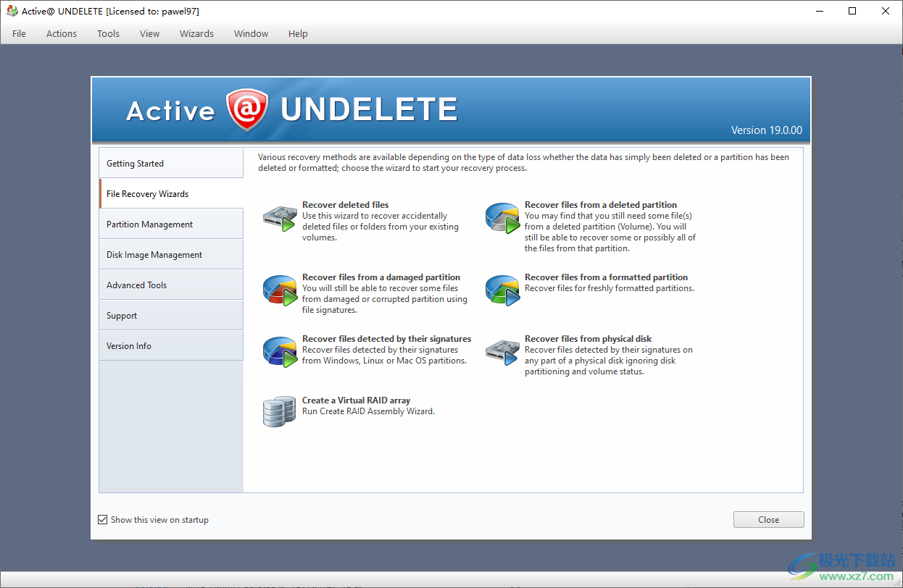Click the Virtual RAID array icon
Image resolution: width=903 pixels, height=588 pixels.
coord(279,411)
